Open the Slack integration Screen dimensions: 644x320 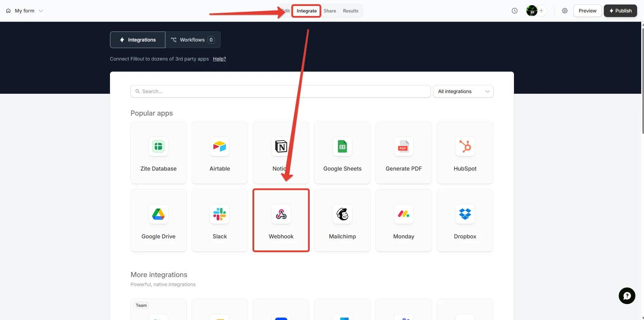pyautogui.click(x=220, y=220)
